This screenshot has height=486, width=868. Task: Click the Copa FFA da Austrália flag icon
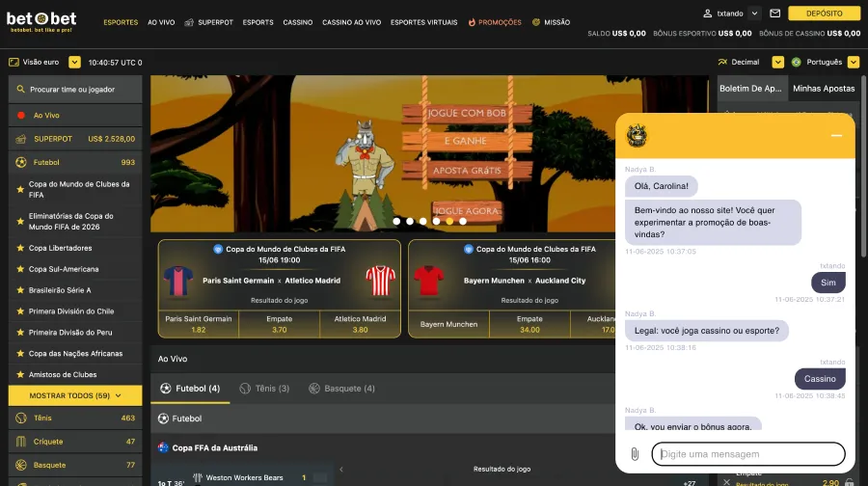[163, 447]
